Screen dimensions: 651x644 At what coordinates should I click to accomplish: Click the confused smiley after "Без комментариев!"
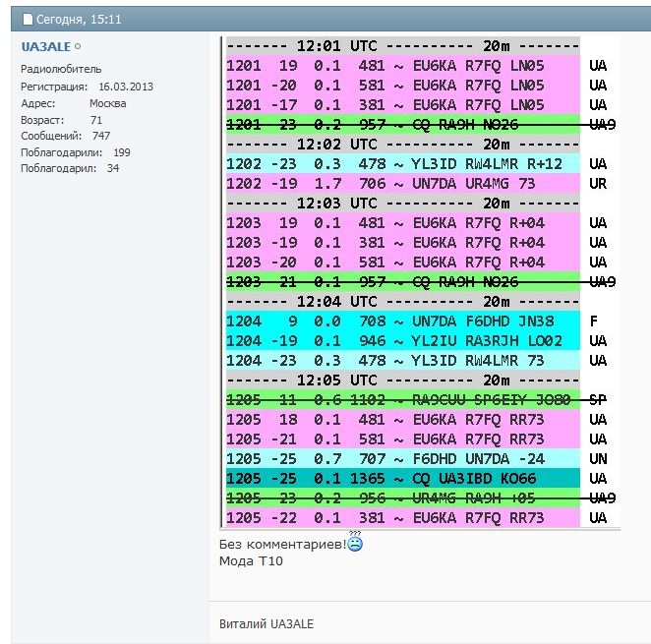coord(355,544)
